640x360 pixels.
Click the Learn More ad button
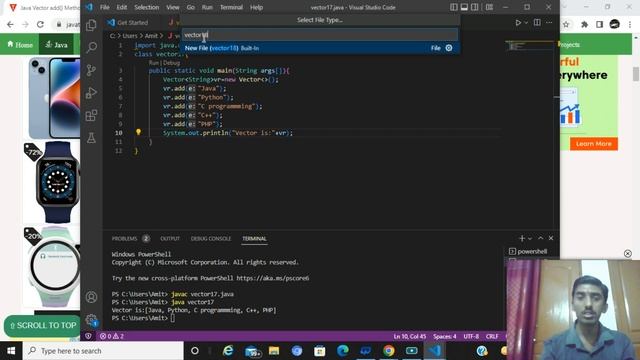point(593,144)
